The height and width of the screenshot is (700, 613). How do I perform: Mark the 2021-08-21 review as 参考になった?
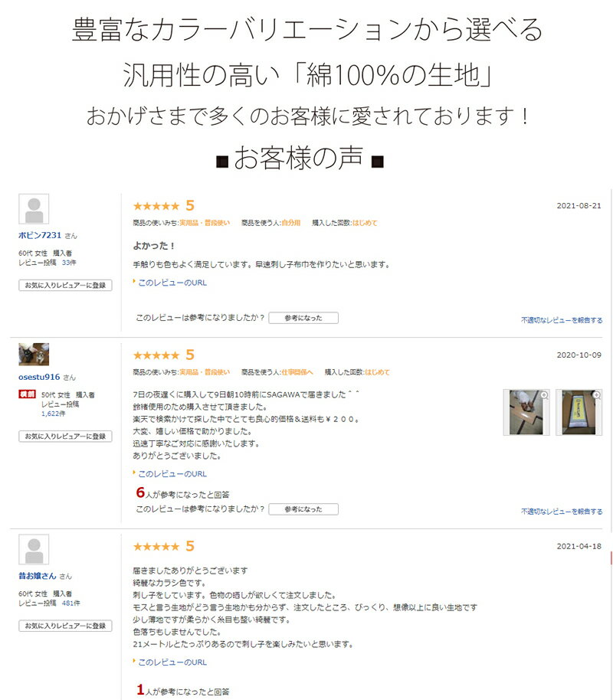[303, 318]
